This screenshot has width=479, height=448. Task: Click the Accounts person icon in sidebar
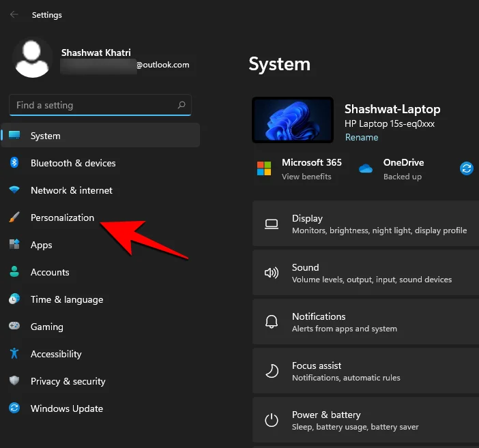tap(14, 271)
